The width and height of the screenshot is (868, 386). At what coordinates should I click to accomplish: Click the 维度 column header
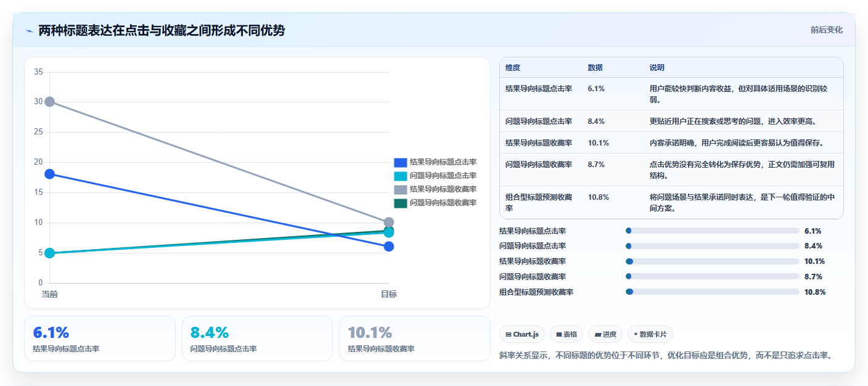tap(513, 68)
